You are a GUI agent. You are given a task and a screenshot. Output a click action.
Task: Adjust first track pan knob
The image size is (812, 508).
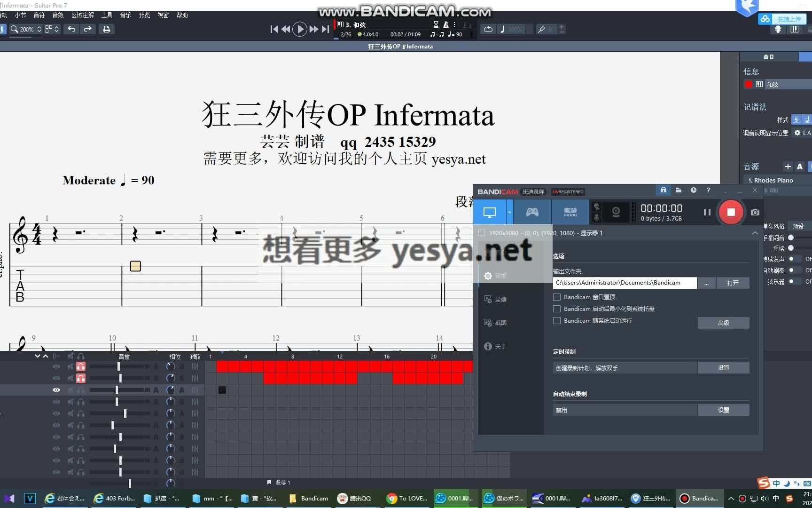[x=170, y=366]
